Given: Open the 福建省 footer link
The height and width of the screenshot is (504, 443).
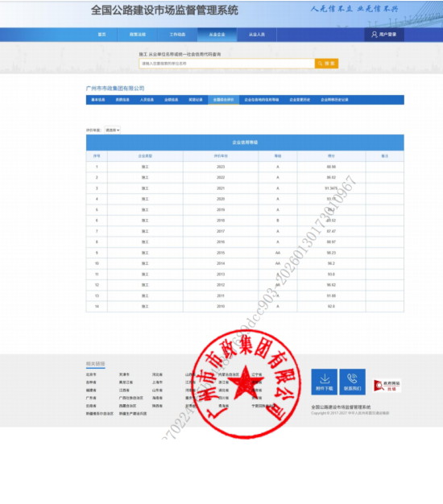Looking at the screenshot, I should pyautogui.click(x=91, y=390).
